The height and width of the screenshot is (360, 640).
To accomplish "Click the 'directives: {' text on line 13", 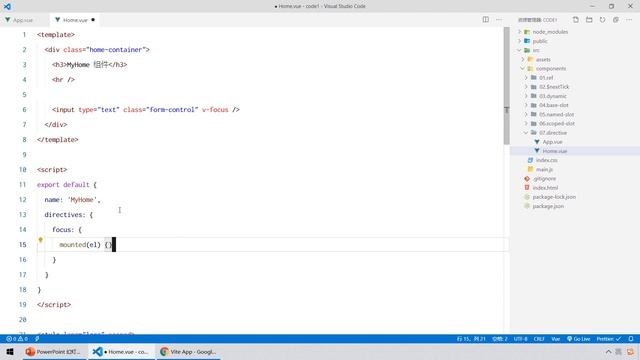I will tap(69, 215).
